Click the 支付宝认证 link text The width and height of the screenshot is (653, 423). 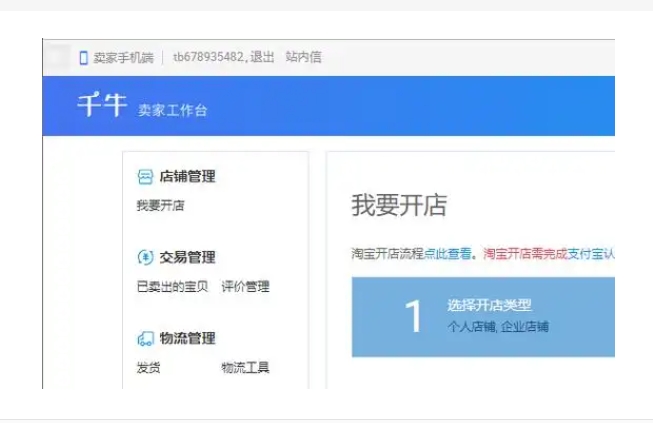(x=591, y=254)
